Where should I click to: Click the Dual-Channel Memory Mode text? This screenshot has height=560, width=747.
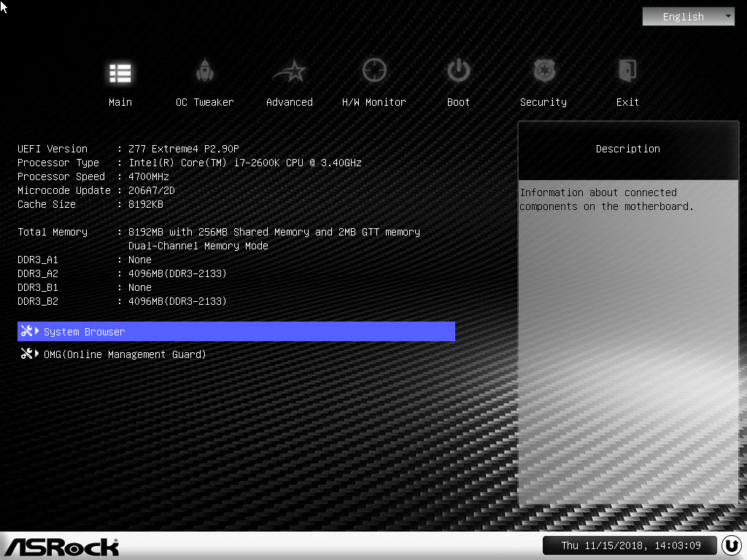pos(198,246)
